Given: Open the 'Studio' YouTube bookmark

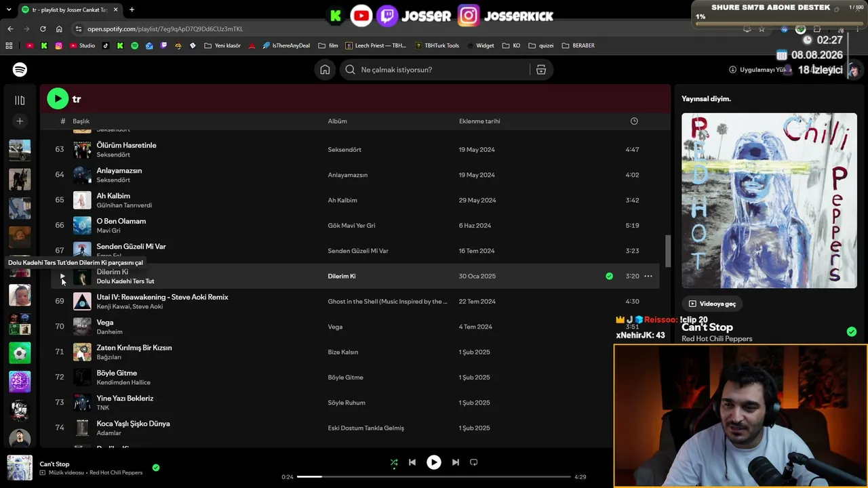Looking at the screenshot, I should 82,46.
